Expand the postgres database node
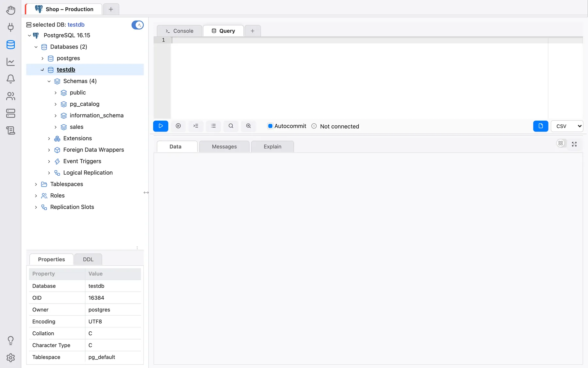 42,58
